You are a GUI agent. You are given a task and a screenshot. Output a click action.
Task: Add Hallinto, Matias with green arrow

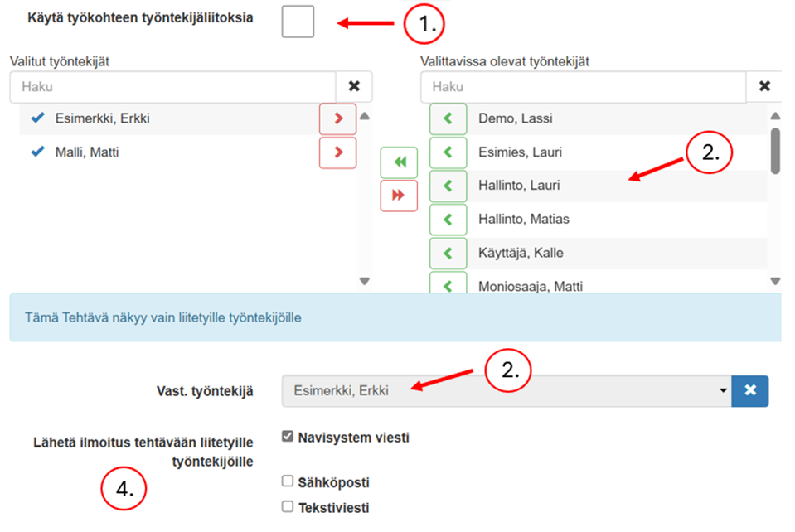(x=448, y=220)
